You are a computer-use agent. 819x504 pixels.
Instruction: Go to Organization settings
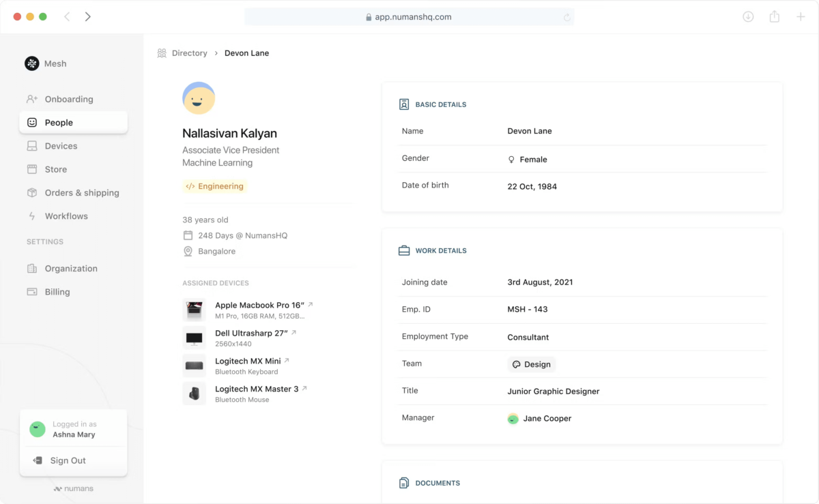[70, 269]
